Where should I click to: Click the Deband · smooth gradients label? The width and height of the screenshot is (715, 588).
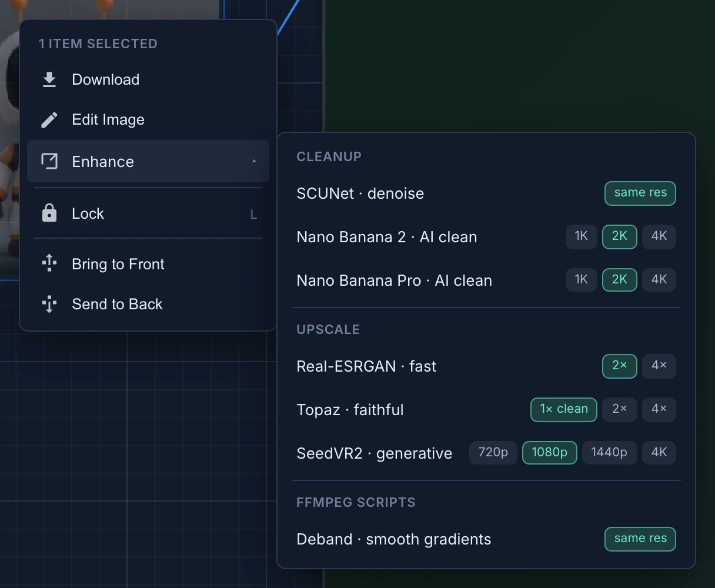click(394, 539)
